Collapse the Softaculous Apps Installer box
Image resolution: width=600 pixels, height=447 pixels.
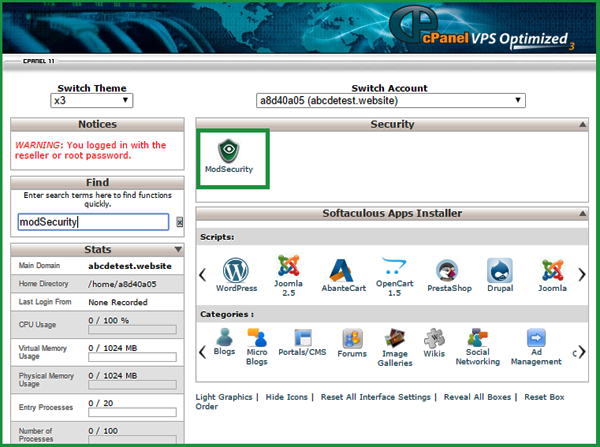(x=582, y=214)
